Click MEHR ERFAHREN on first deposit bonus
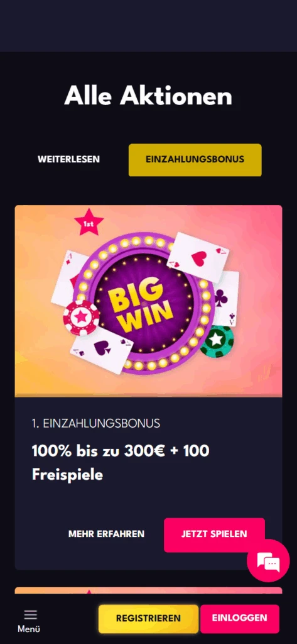The height and width of the screenshot is (644, 297). coord(106,534)
